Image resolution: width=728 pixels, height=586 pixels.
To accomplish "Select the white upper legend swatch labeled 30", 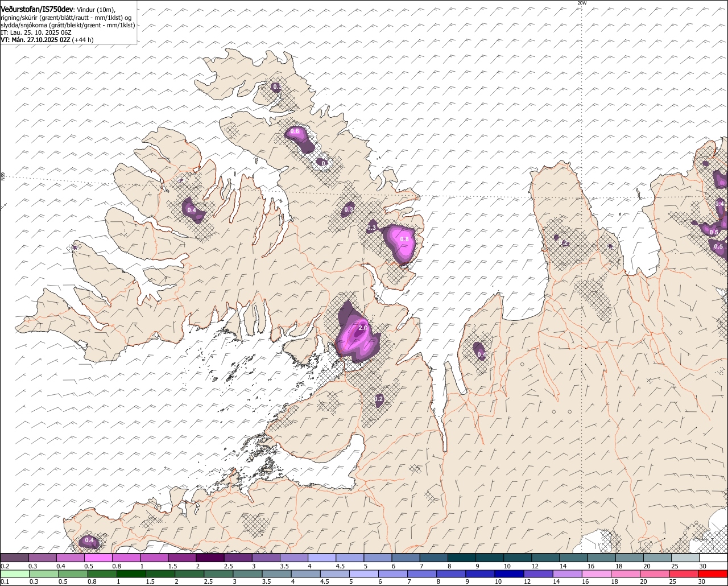I will pyautogui.click(x=714, y=558).
